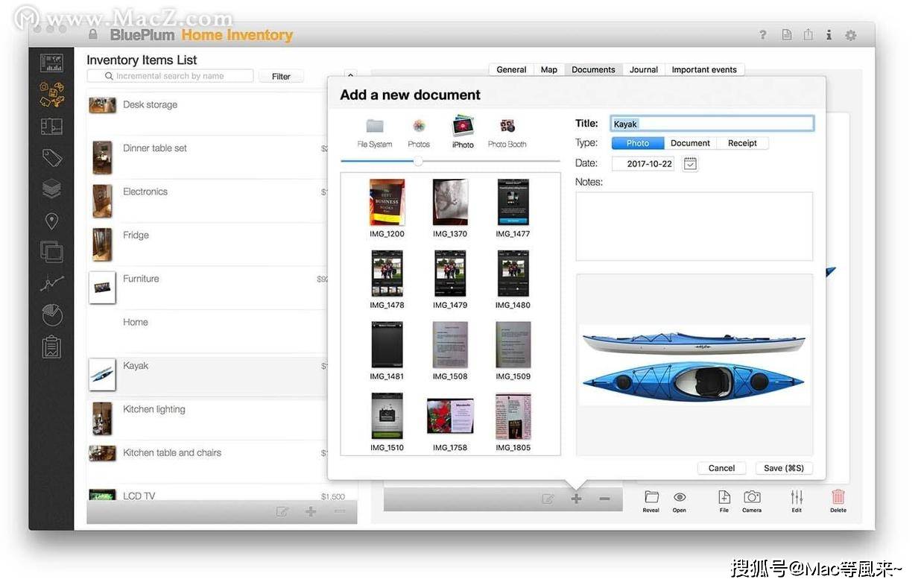Click the edit pencil icon in documents toolbar
Image resolution: width=924 pixels, height=588 pixels.
point(548,499)
